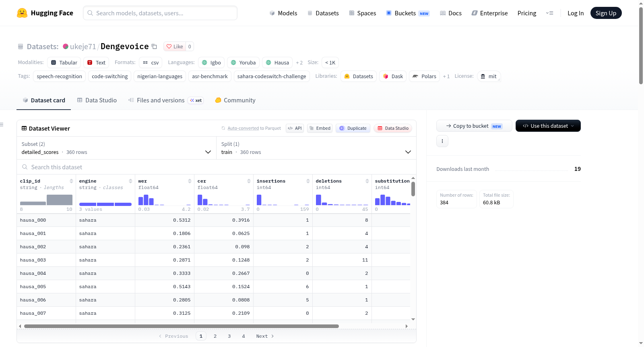Select the Yoruba language tag
644x347 pixels.
[243, 62]
